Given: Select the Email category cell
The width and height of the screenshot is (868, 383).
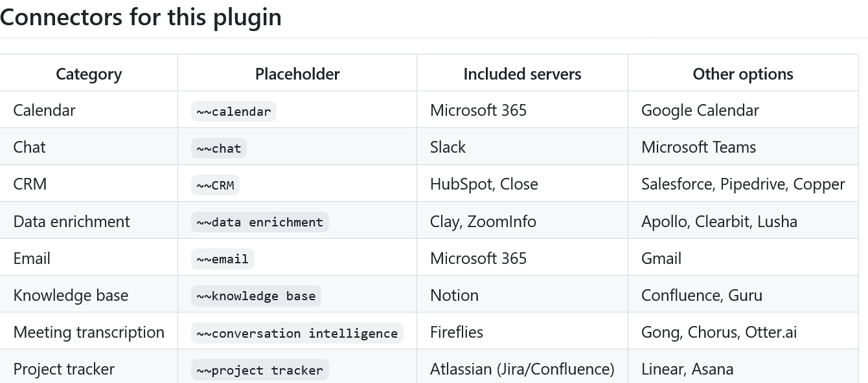Looking at the screenshot, I should pyautogui.click(x=89, y=258).
